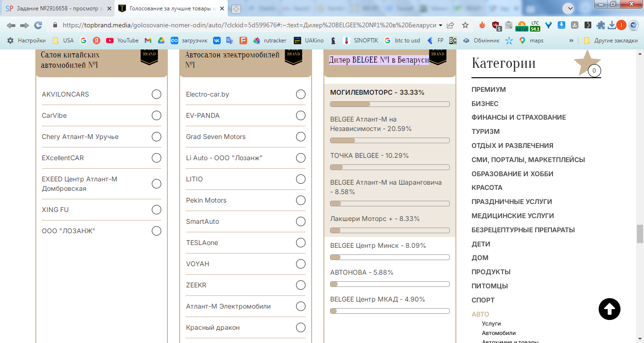The height and width of the screenshot is (343, 644).
Task: Click the page vertical scrollbar thumb
Action: coord(640,234)
